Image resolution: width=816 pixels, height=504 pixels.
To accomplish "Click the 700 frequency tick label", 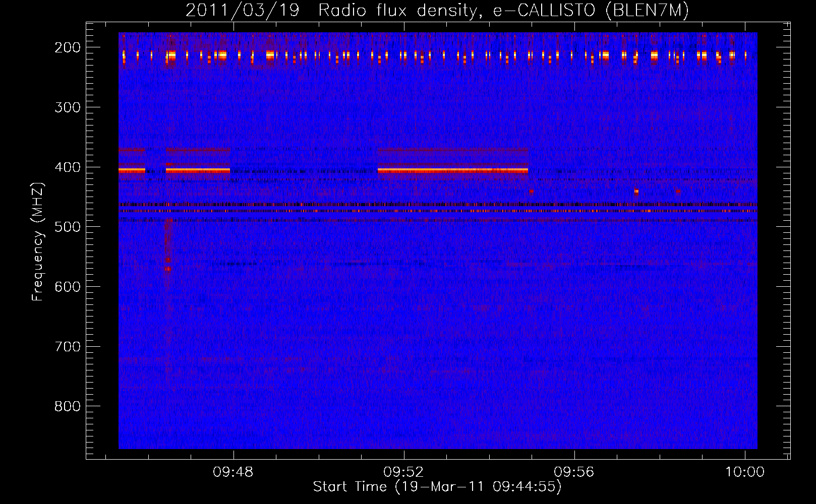I will [x=68, y=347].
